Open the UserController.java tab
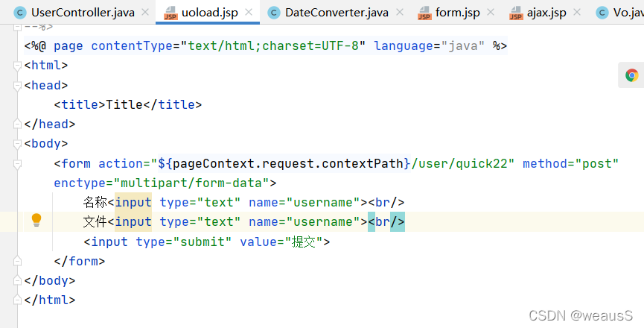This screenshot has height=328, width=644. 83,13
